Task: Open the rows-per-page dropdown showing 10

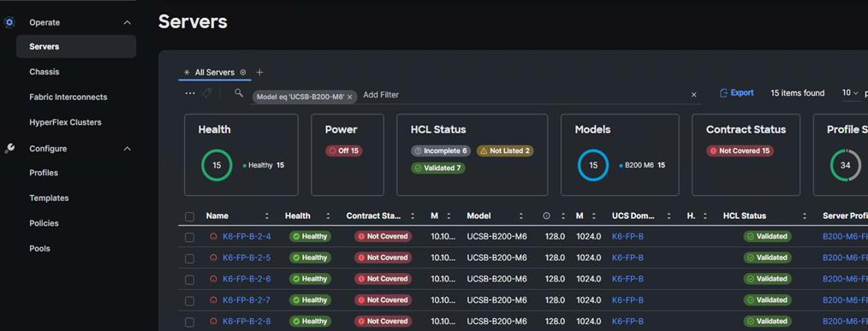Action: (x=850, y=93)
